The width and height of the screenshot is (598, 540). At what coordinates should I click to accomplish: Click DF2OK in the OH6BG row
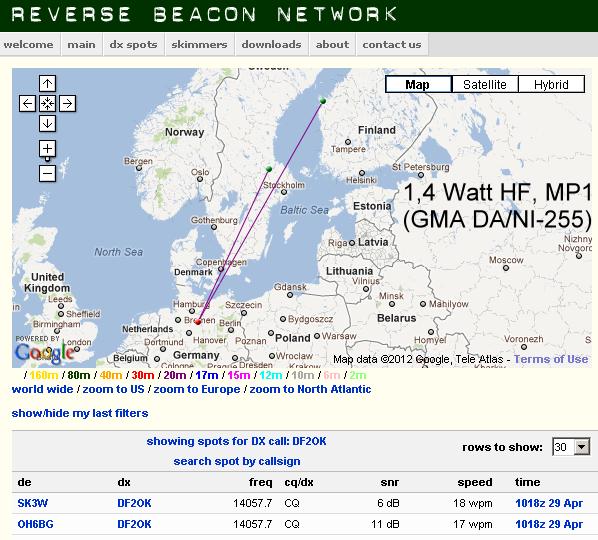134,524
